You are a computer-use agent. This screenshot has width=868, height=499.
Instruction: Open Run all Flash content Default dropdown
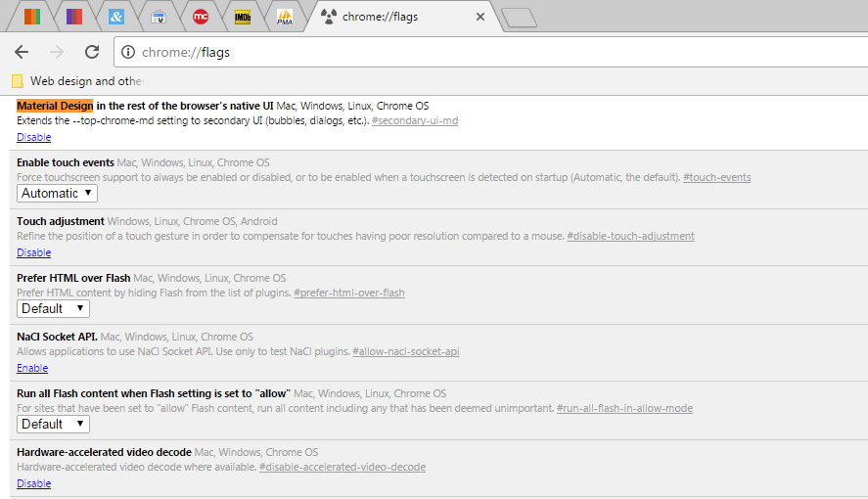[x=53, y=425]
